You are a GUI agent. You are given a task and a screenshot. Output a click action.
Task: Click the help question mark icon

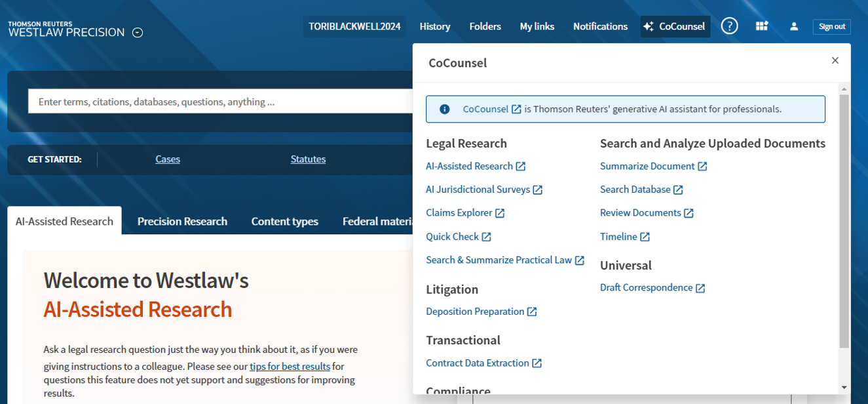729,26
